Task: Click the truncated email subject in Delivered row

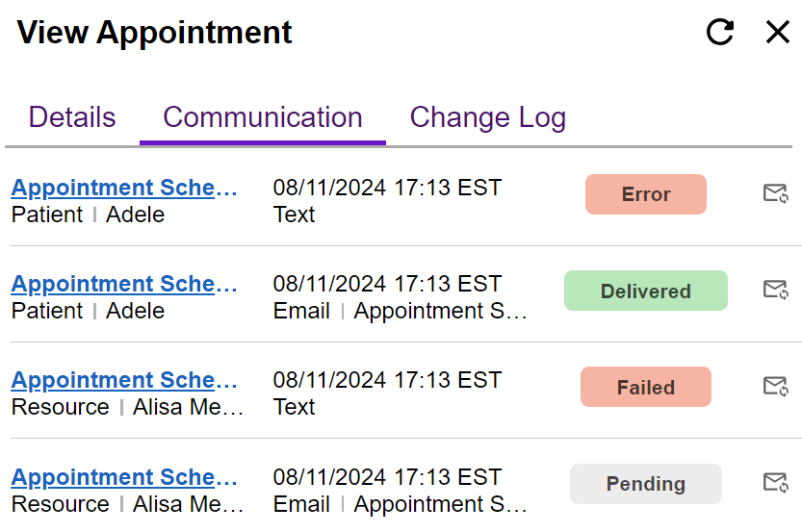Action: [x=441, y=311]
